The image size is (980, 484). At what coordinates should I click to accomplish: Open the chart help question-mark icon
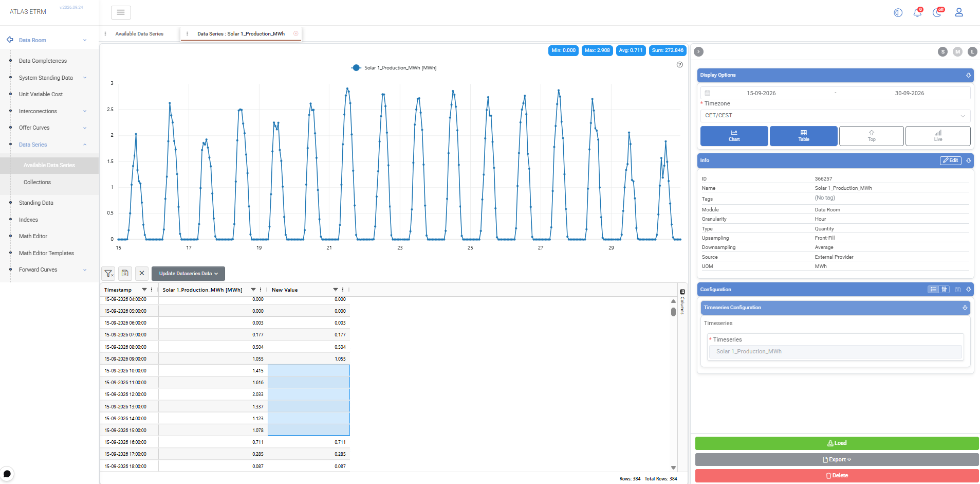tap(680, 65)
